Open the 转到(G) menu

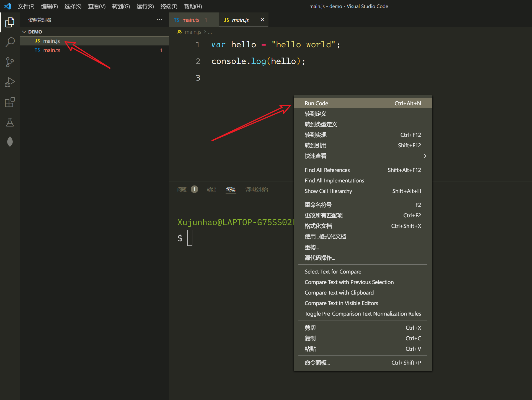point(121,6)
